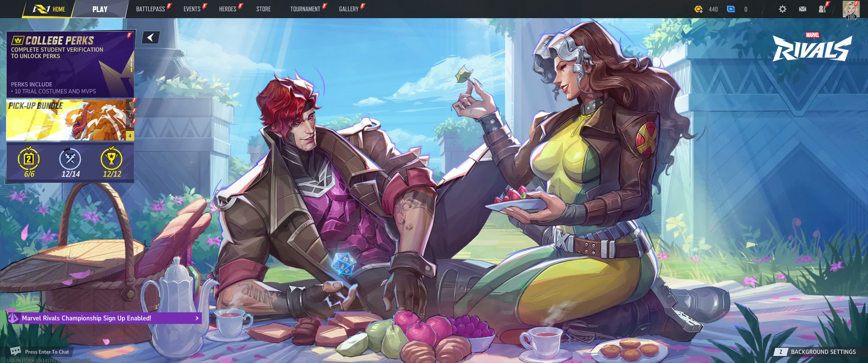Open the mail envelope icon
868x363 pixels.
[x=802, y=9]
